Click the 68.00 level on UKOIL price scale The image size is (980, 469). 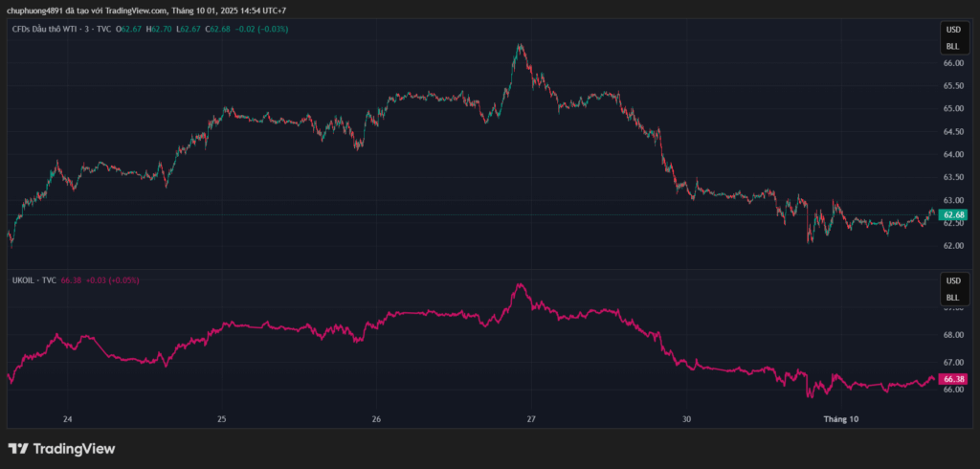[x=953, y=335]
